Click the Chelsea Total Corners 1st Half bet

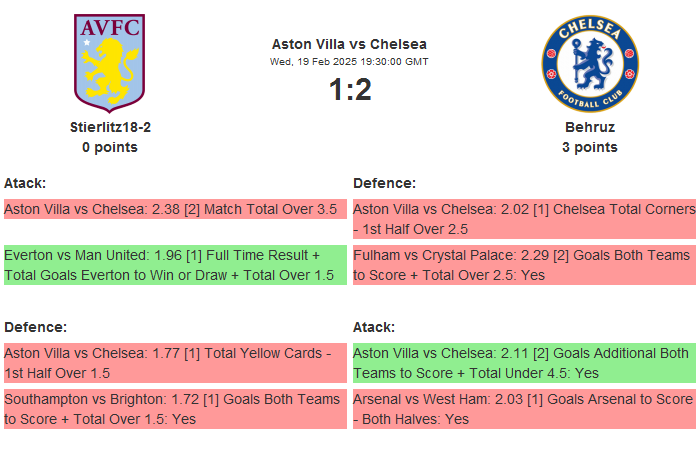point(524,219)
